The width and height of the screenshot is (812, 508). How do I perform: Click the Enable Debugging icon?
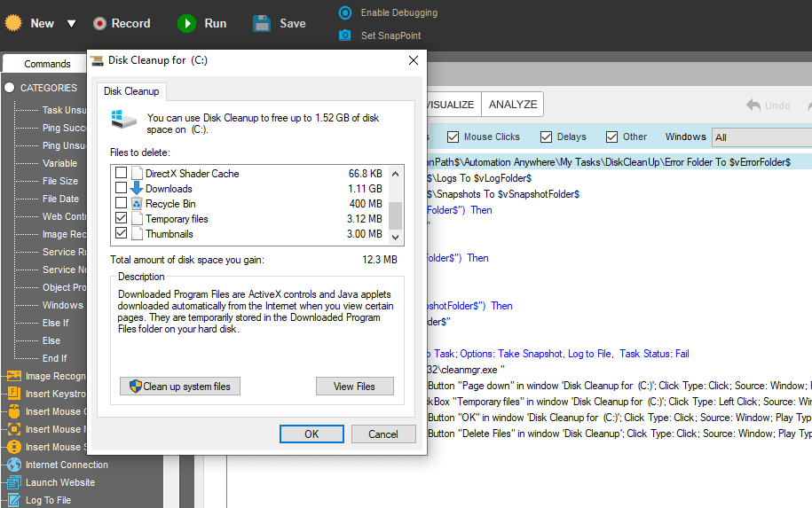[x=345, y=13]
